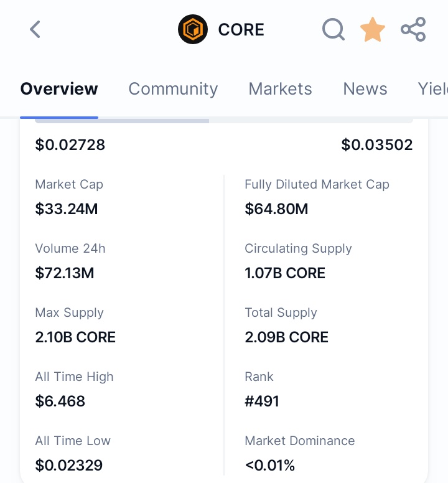Open the News tab

coord(365,89)
